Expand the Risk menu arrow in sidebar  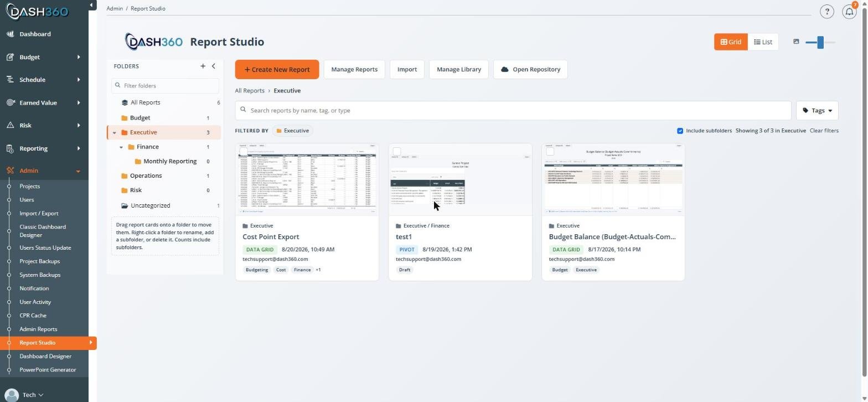click(79, 125)
